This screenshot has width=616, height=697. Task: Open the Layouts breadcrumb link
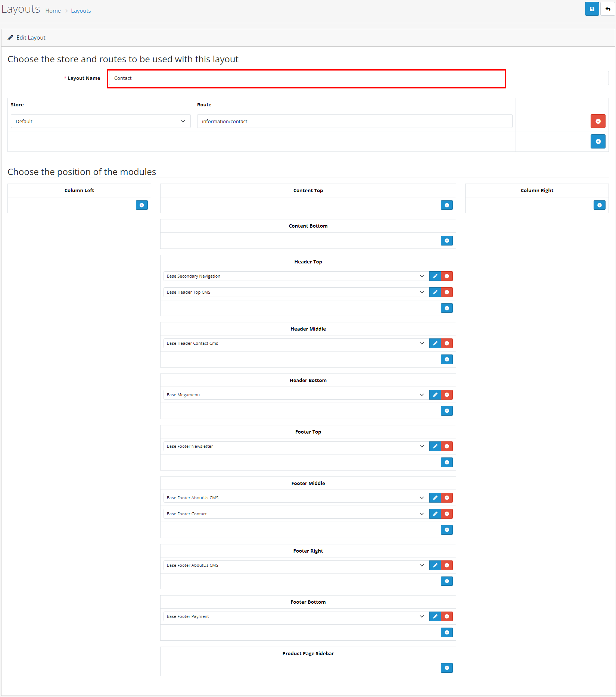click(x=81, y=11)
